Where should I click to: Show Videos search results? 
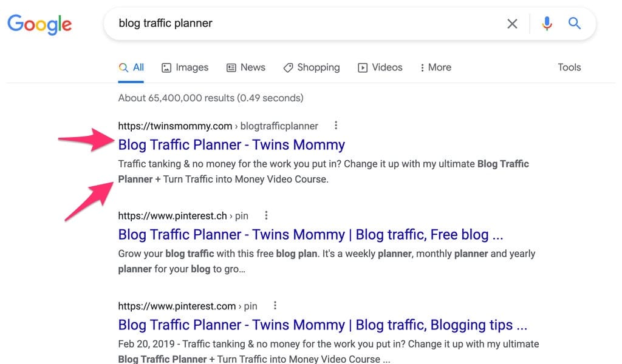pyautogui.click(x=380, y=67)
